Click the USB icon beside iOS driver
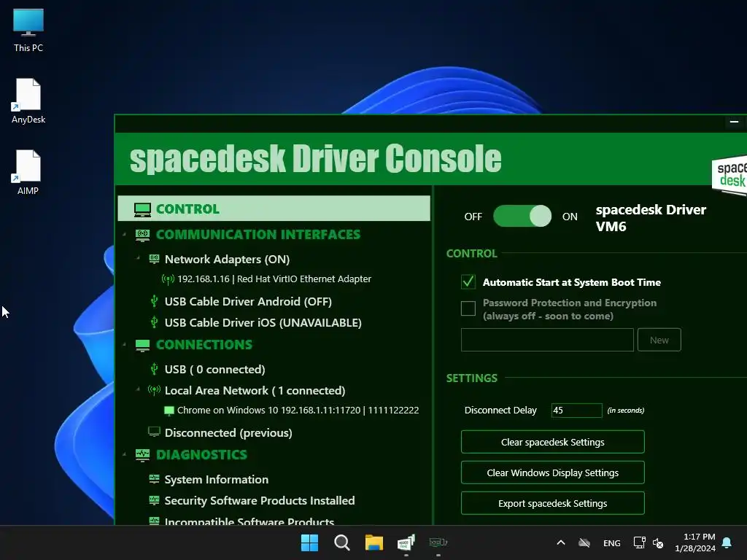 (154, 322)
